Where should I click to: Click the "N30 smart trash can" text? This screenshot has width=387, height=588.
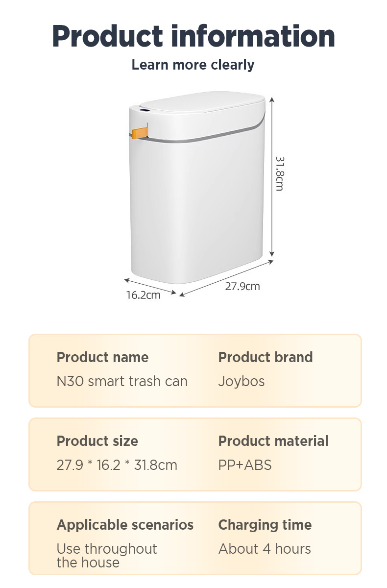point(122,381)
